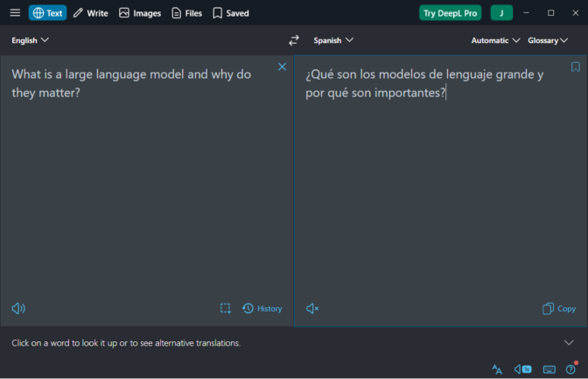
Task: Click the capture screen text icon
Action: tap(225, 308)
